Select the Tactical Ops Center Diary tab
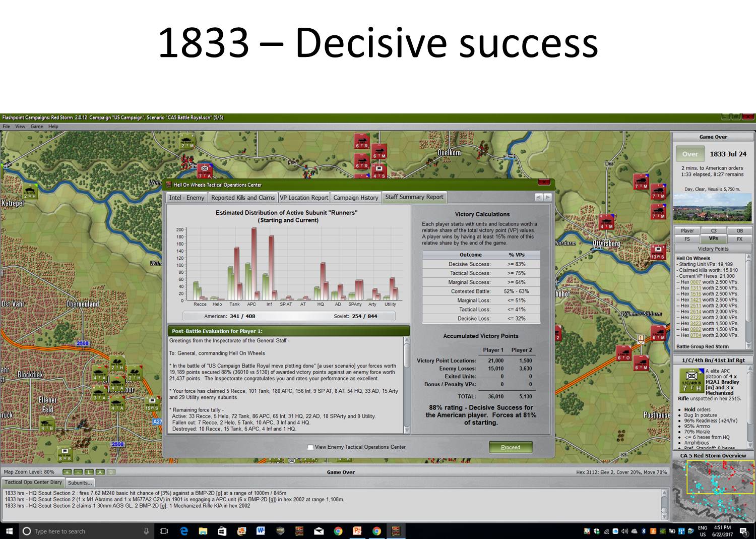 (x=33, y=483)
